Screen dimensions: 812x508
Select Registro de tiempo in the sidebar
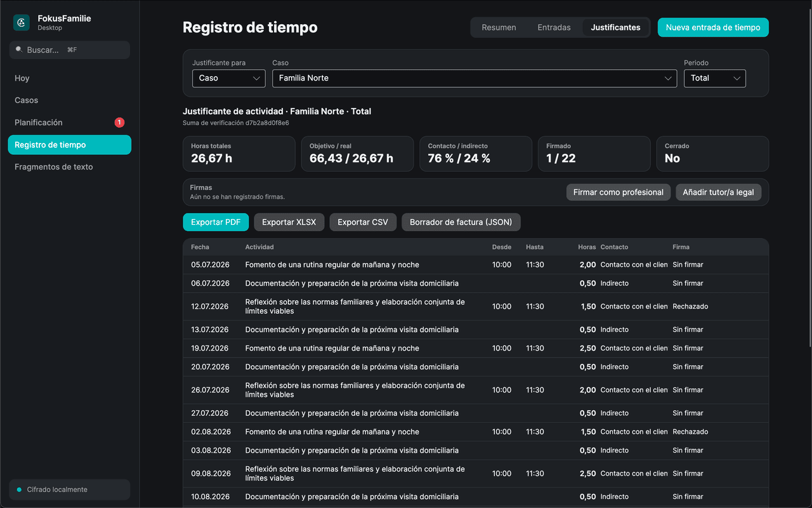(70, 145)
